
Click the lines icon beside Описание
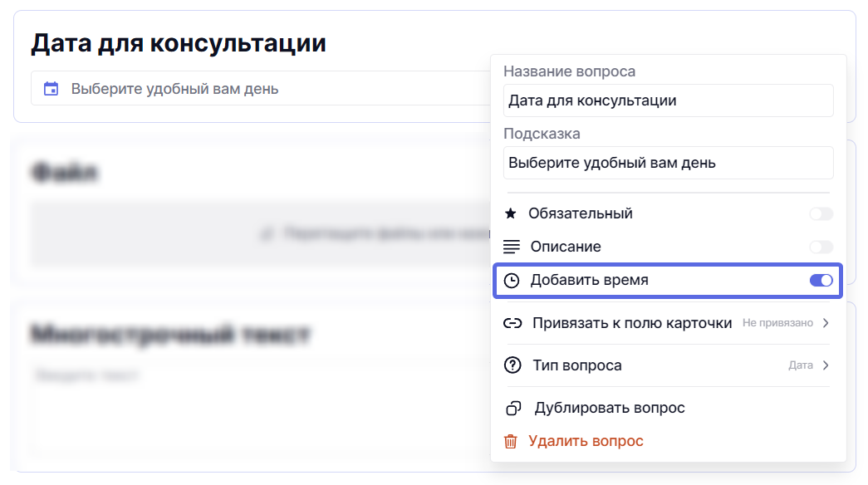[x=512, y=247]
